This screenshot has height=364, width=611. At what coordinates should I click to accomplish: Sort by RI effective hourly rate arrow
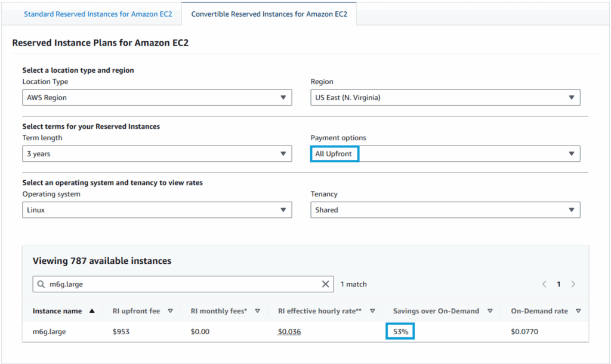pos(372,311)
